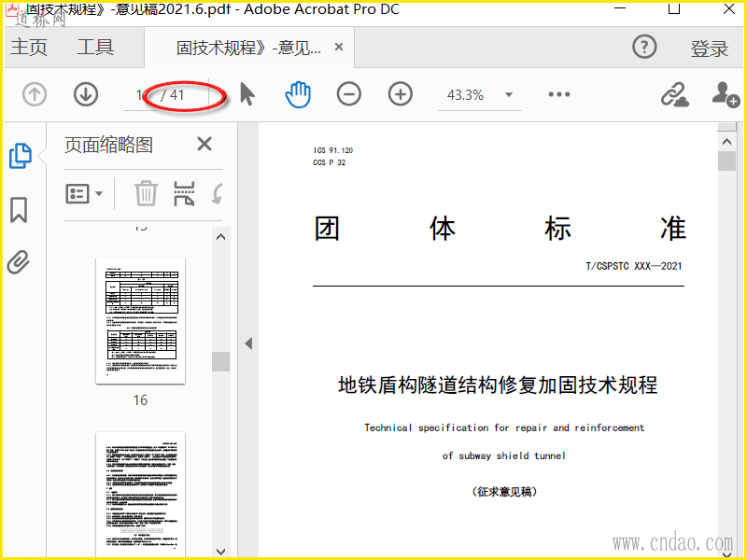Rotate pages counterclockwise icon
The image size is (747, 560).
(x=218, y=194)
